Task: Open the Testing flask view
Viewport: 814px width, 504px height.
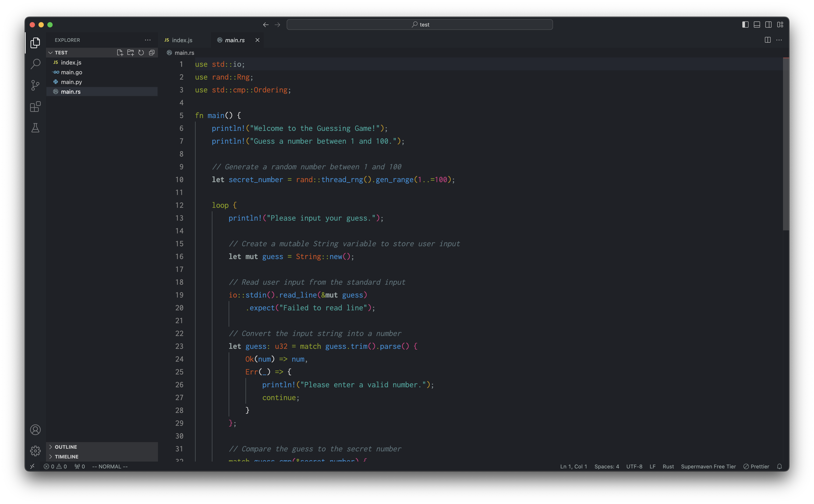Action: [35, 128]
